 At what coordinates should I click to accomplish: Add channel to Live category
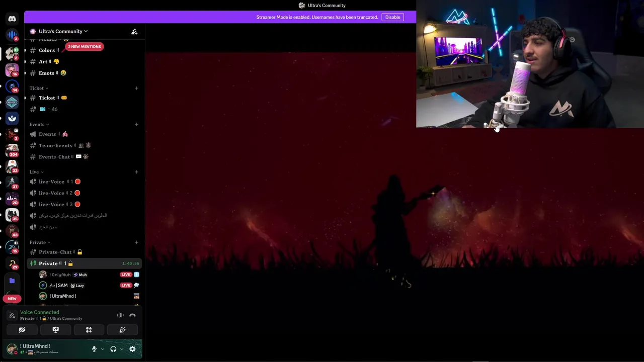(136, 172)
